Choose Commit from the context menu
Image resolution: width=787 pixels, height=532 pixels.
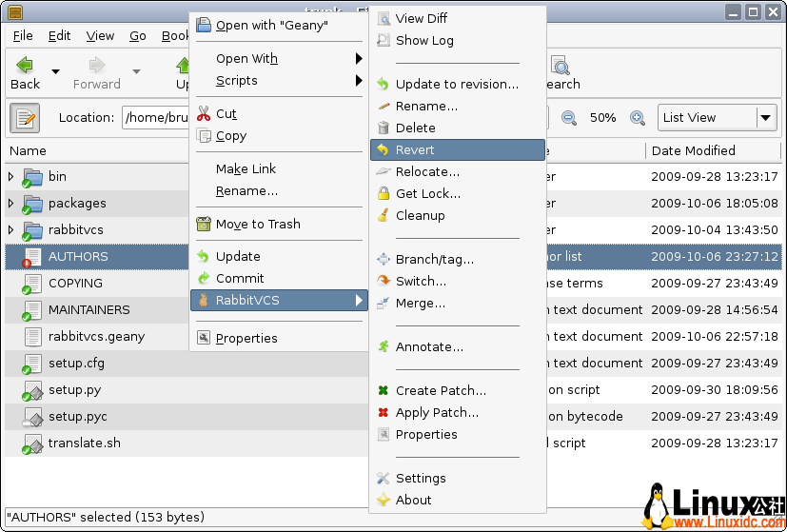click(x=240, y=279)
